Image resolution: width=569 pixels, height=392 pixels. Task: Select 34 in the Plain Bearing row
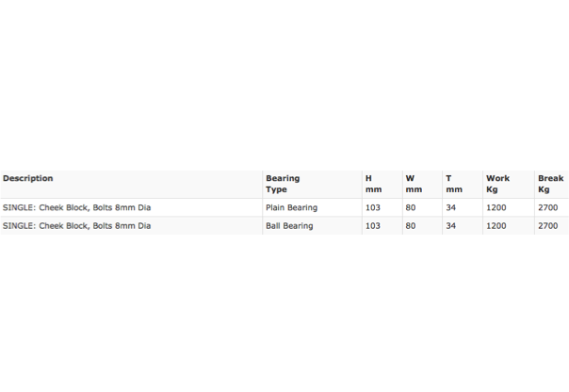pyautogui.click(x=450, y=207)
